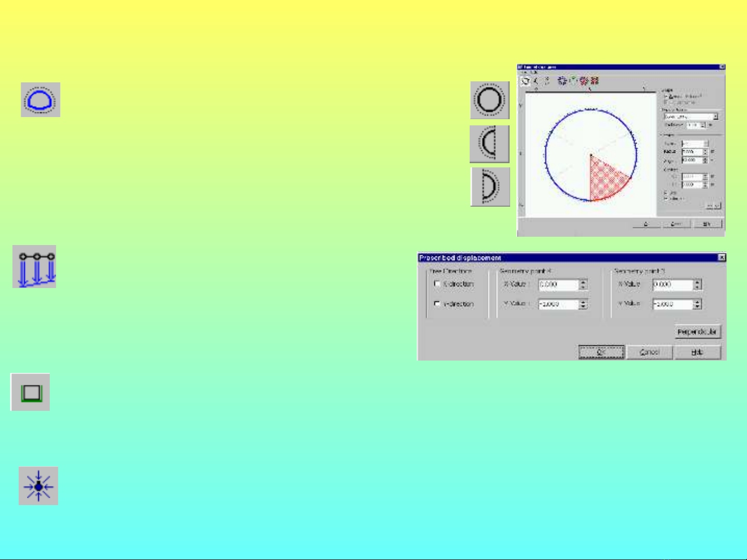Confirm Prescribed displacement dialog with OK

(x=601, y=352)
